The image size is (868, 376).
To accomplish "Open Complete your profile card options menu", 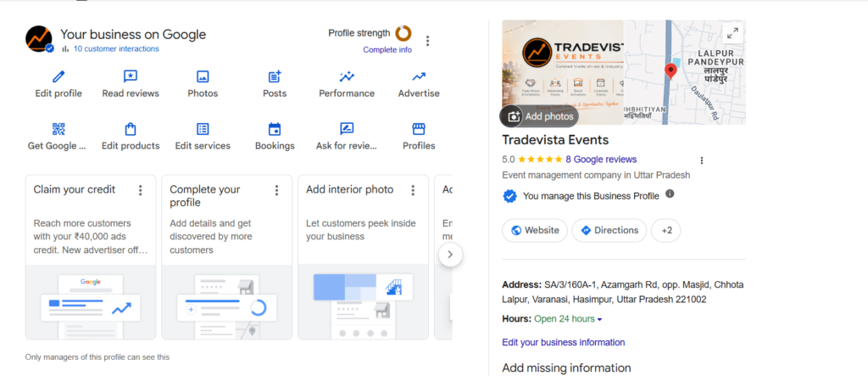I will [276, 190].
